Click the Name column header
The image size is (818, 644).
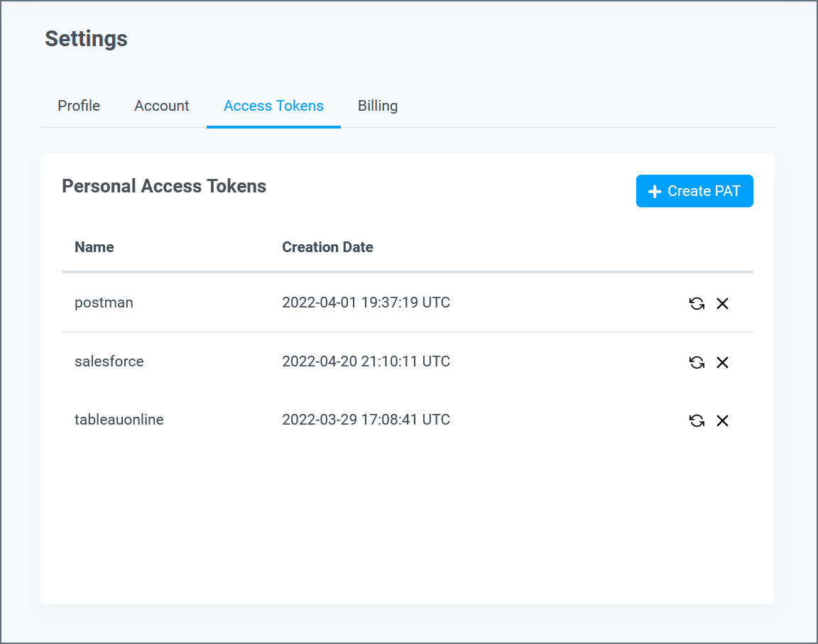tap(94, 246)
